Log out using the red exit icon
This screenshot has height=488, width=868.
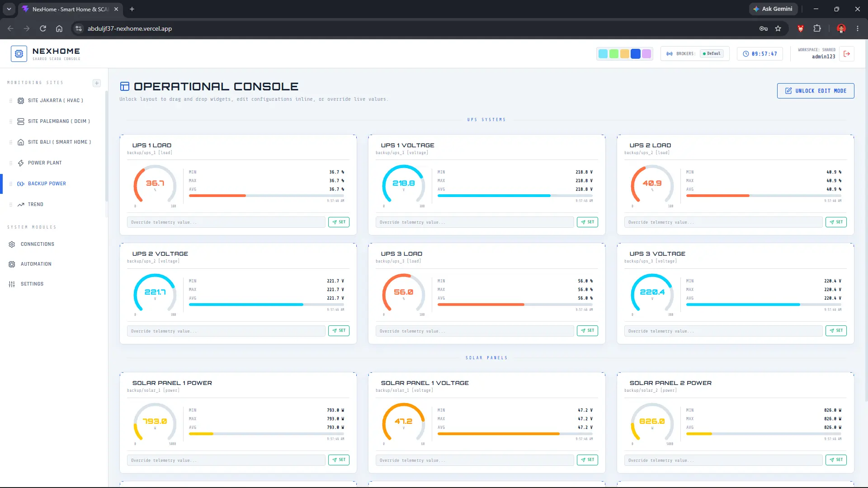click(x=847, y=54)
